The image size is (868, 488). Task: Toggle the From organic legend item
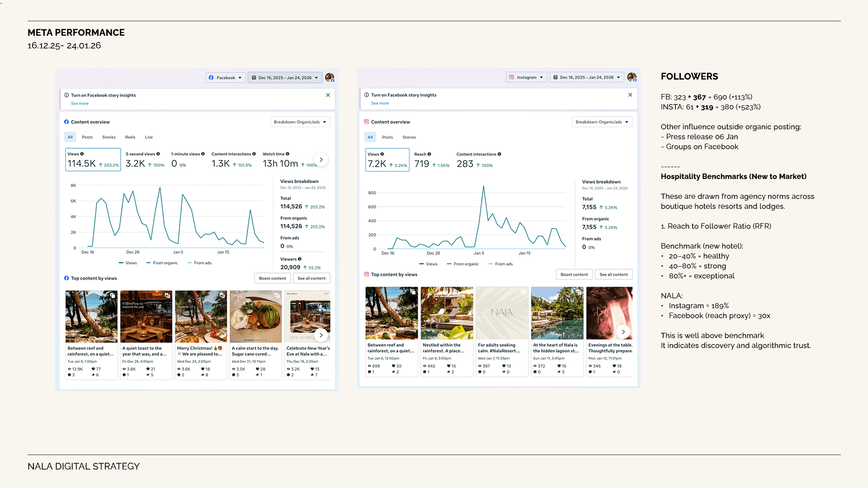click(161, 263)
